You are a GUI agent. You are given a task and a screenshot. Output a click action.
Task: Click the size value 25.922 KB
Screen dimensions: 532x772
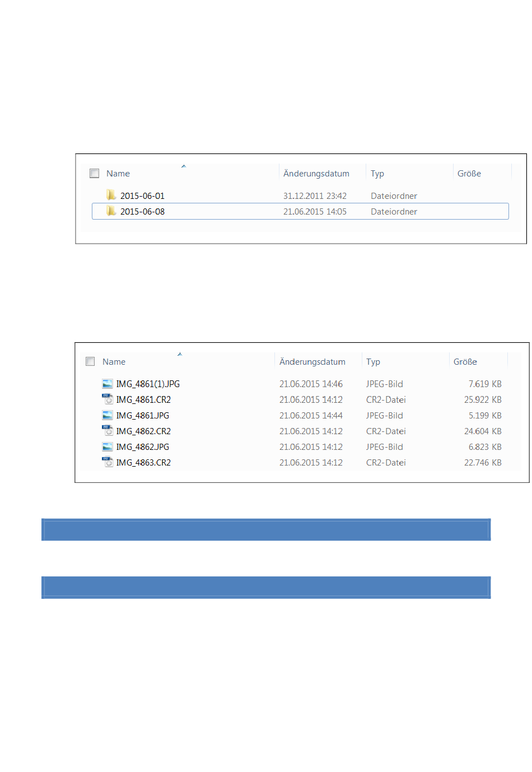click(483, 399)
